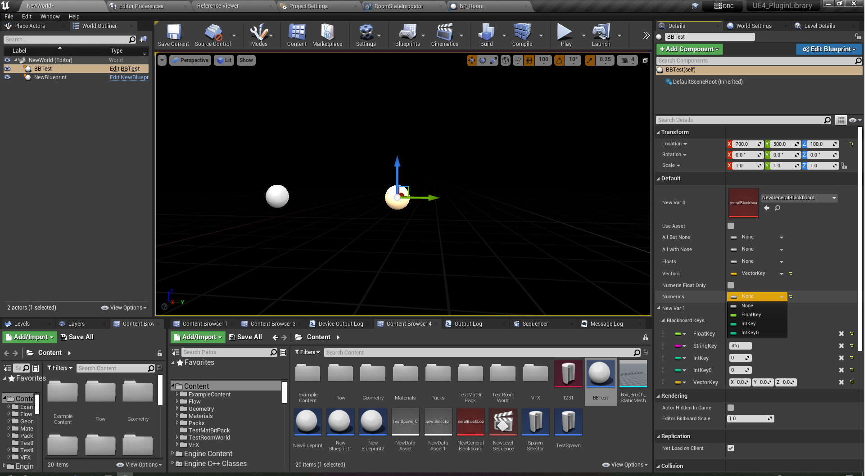Uncheck Net Load on Client checkbox
Image resolution: width=868 pixels, height=476 pixels.
[x=731, y=448]
